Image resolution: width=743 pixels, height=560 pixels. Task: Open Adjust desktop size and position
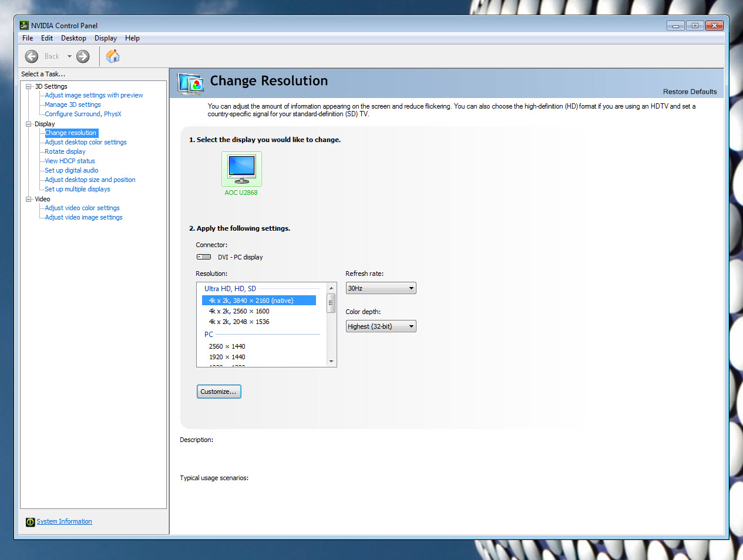pos(90,180)
